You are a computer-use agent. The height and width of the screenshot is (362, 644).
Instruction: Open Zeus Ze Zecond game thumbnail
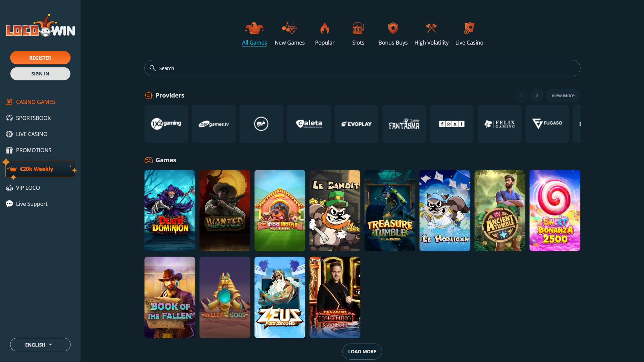[280, 297]
